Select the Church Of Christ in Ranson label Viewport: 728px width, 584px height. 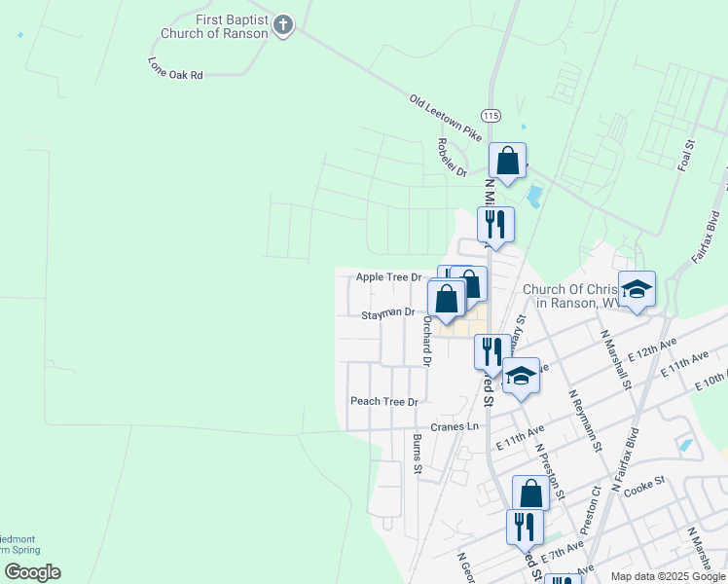tap(571, 295)
